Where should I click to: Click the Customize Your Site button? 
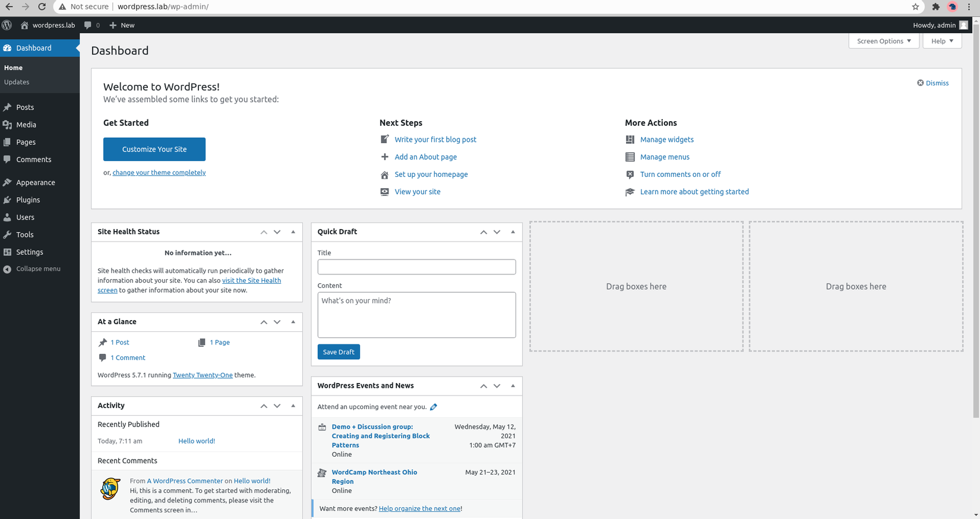coord(154,149)
